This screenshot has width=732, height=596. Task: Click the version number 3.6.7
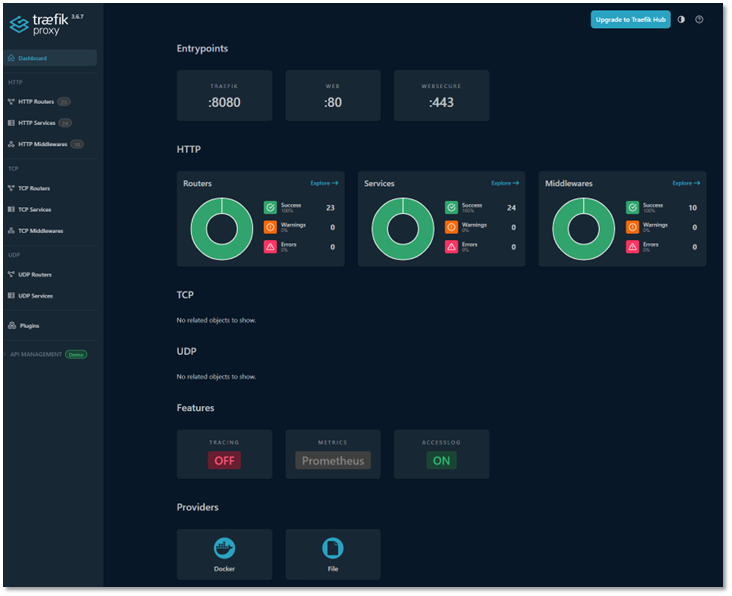point(77,17)
